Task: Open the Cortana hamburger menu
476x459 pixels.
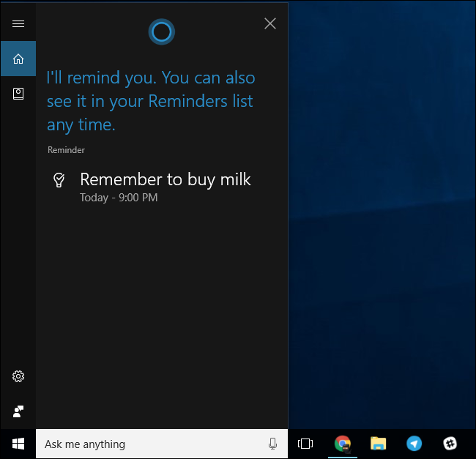Action: coord(18,23)
